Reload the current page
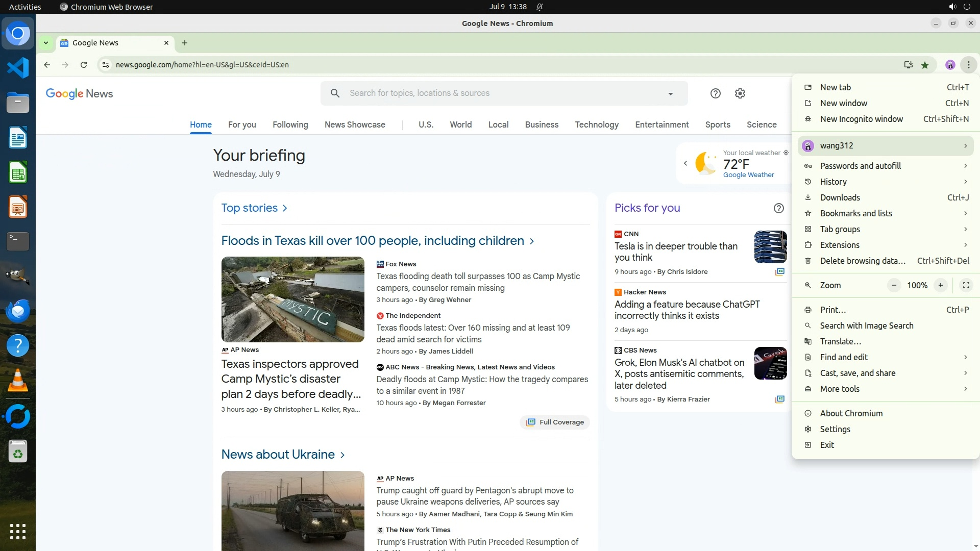This screenshot has width=980, height=551. coord(84,65)
